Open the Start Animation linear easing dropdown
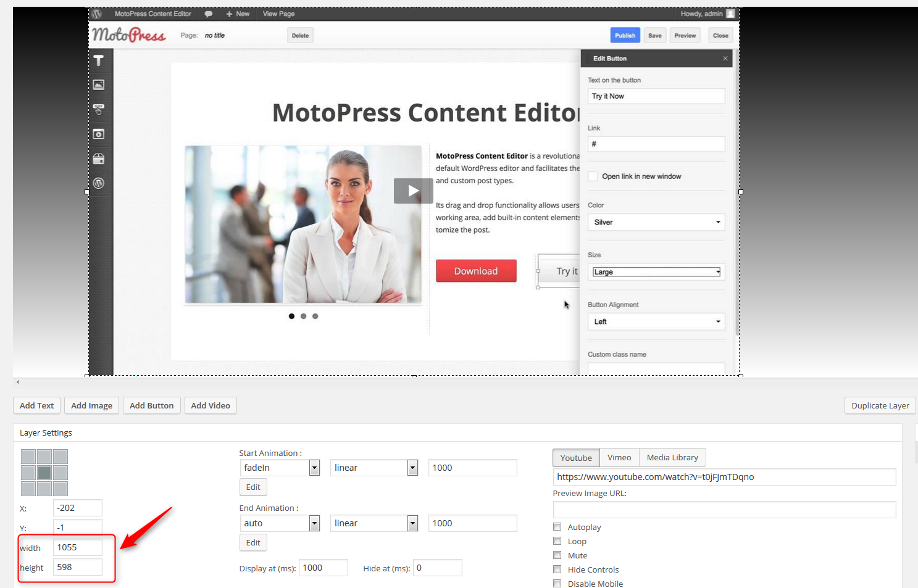 point(374,468)
